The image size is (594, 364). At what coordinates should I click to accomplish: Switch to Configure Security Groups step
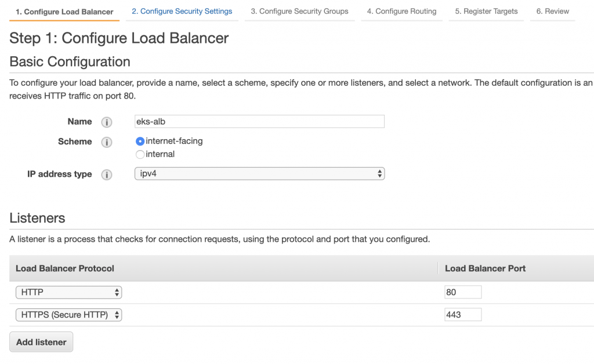pos(299,11)
